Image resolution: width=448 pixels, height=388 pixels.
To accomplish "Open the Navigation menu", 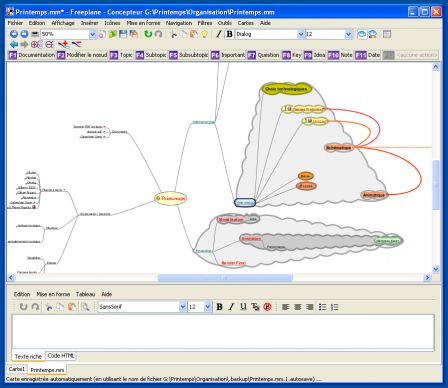I will [179, 23].
